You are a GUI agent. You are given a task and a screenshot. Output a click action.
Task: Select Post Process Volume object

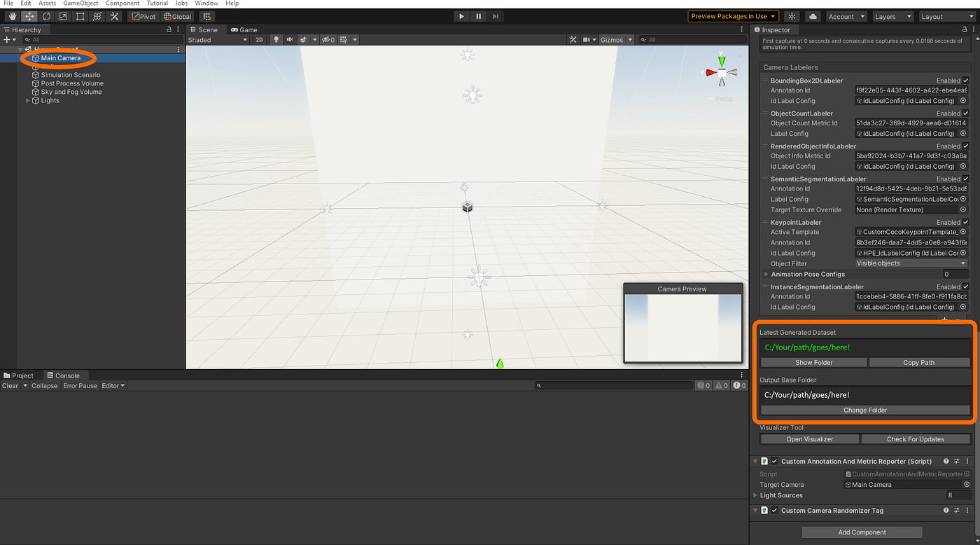(71, 83)
